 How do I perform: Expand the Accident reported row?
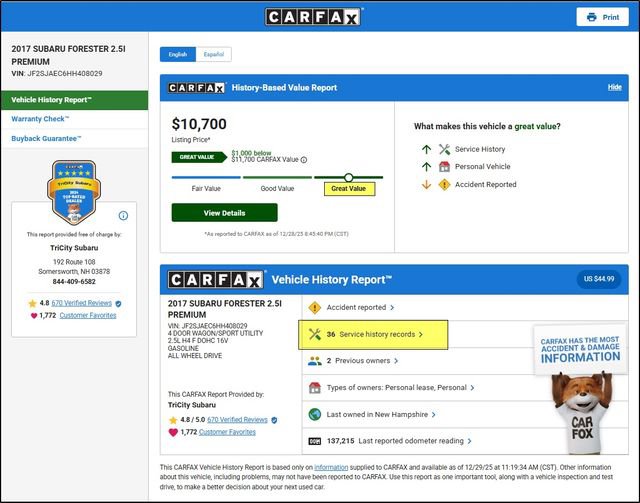[x=362, y=307]
